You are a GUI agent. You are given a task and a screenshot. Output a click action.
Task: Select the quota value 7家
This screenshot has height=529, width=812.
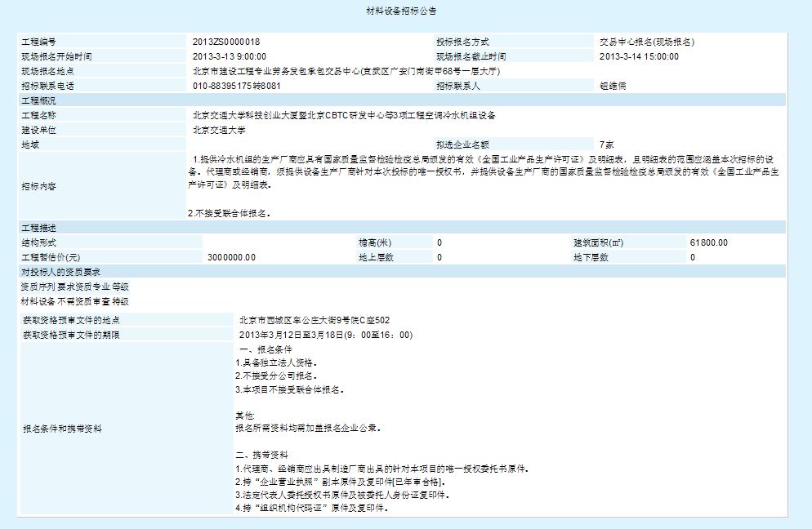pos(607,145)
